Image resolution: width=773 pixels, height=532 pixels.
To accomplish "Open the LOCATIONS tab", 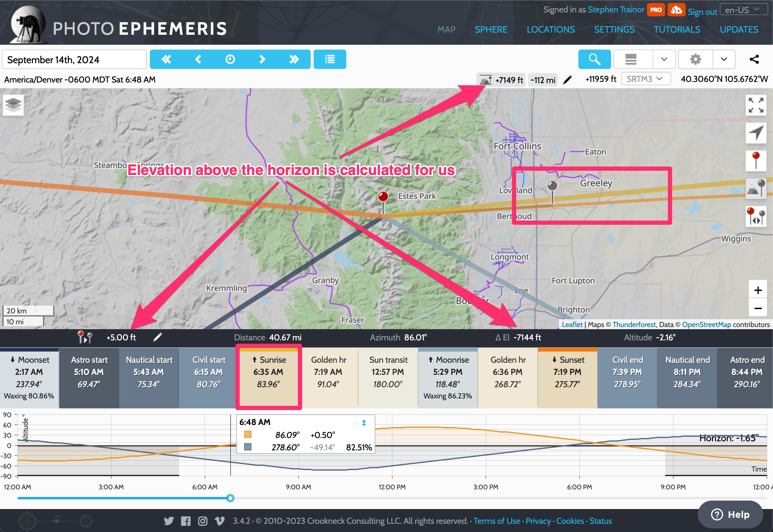I will [551, 29].
